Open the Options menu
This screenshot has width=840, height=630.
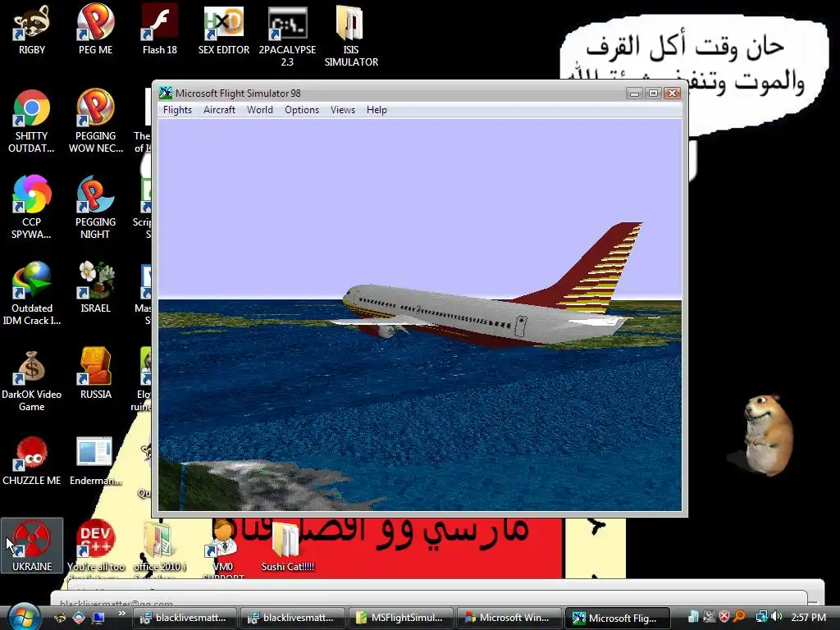pos(302,110)
